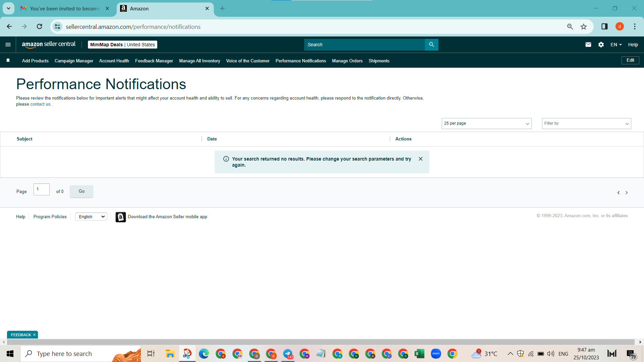Open the Chrome three-dot menu

[635, 26]
